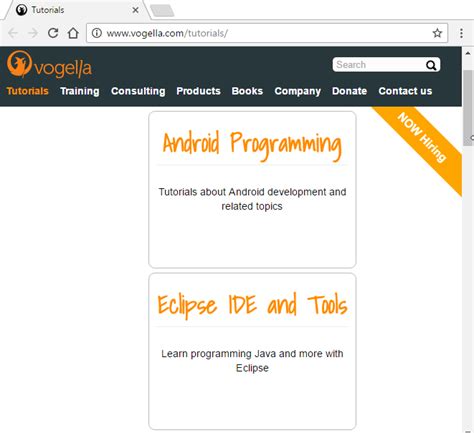Click the vogella logo
The width and height of the screenshot is (474, 433).
[49, 64]
